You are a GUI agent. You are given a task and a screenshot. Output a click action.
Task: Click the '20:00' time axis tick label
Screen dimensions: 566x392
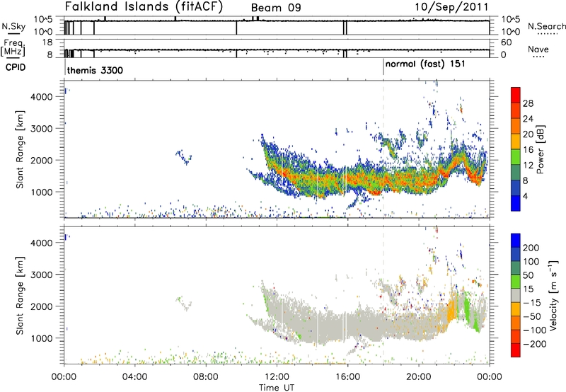418,377
